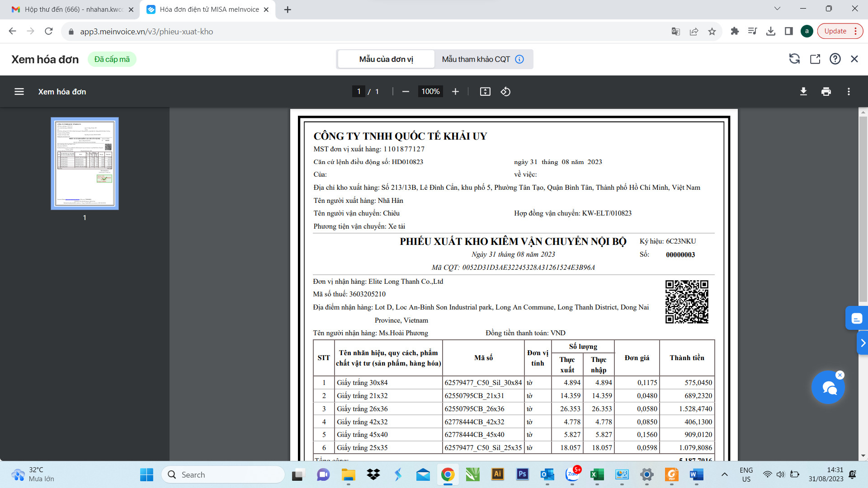This screenshot has height=488, width=868.
Task: Rotate the document counterclockwise
Action: click(505, 92)
